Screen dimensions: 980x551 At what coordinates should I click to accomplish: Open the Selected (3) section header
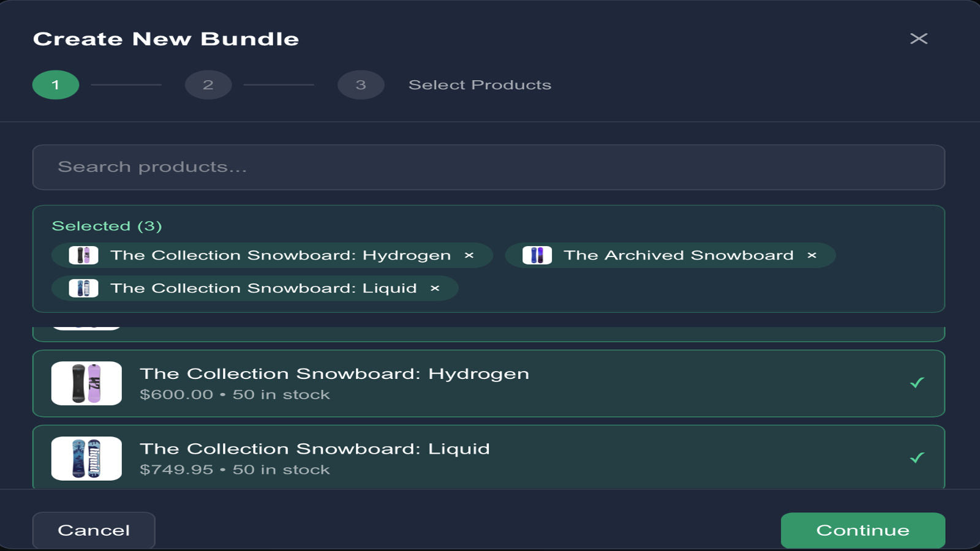(107, 225)
